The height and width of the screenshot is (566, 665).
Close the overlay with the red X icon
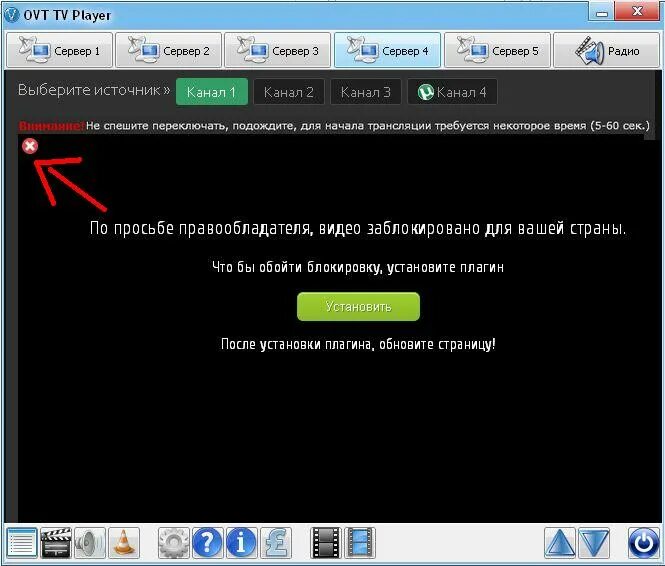(30, 146)
